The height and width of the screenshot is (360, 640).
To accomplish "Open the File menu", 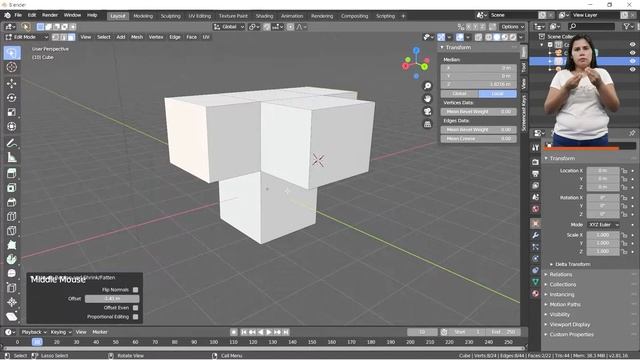I will 18,16.
